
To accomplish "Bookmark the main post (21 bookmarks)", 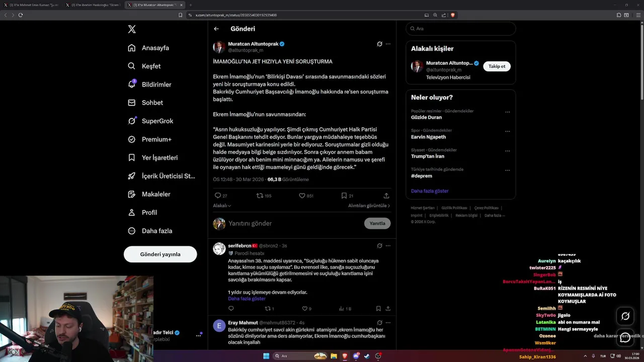I will tap(347, 196).
